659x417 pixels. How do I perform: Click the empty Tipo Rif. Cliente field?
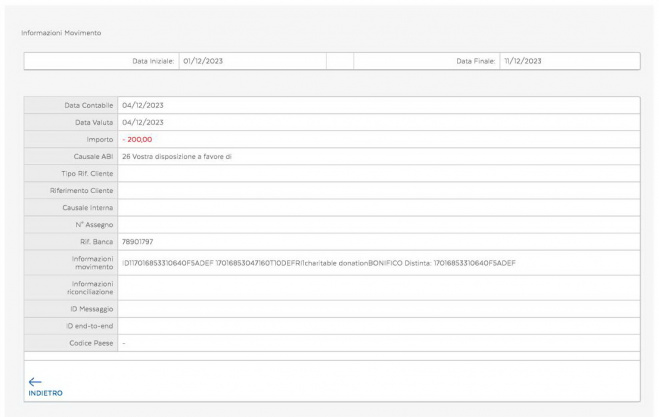click(x=378, y=173)
